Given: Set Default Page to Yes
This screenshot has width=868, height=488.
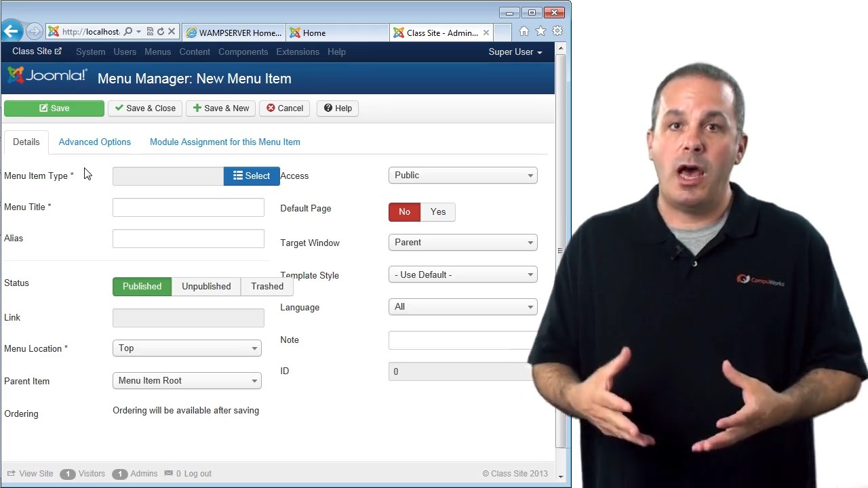Looking at the screenshot, I should click(438, 211).
